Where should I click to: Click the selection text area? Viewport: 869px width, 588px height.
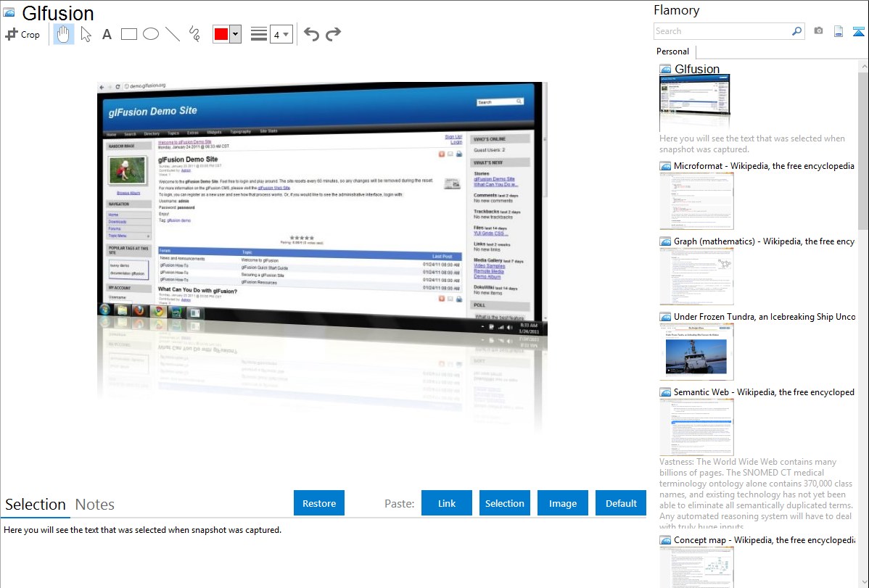[323, 554]
